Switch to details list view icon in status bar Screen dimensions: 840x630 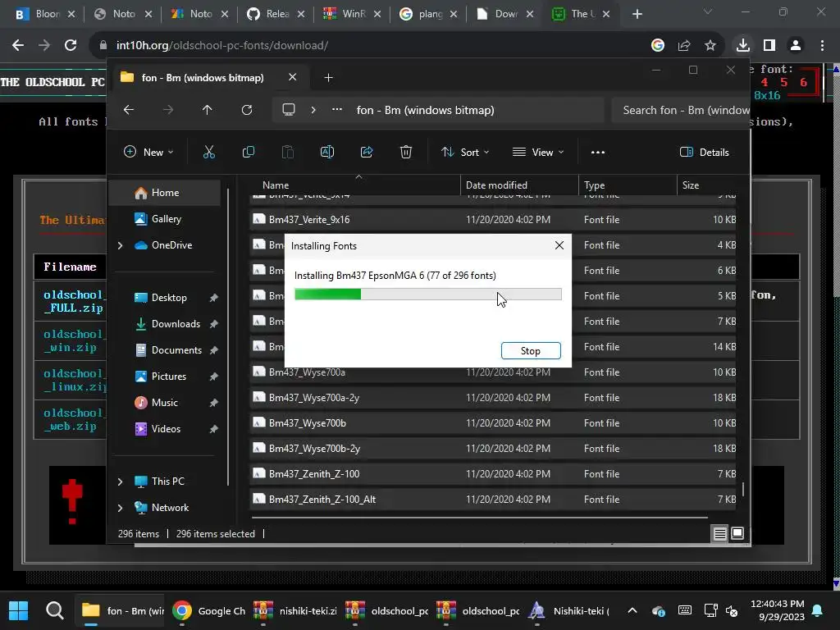(x=720, y=533)
